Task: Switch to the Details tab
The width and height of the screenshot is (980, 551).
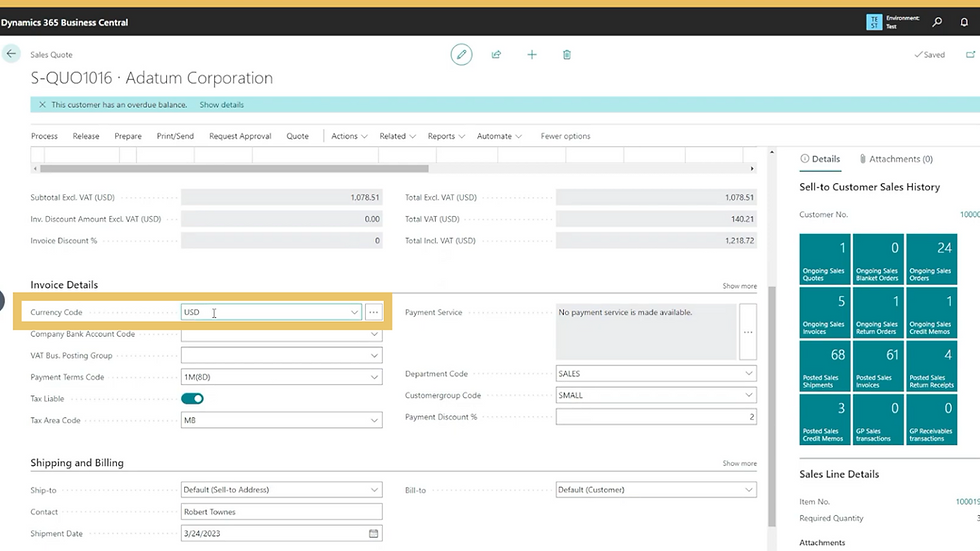Action: pos(821,159)
